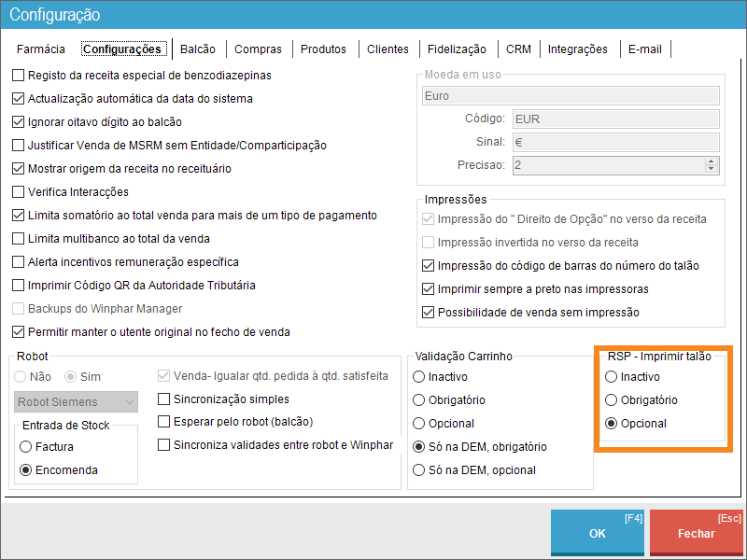The image size is (747, 560).
Task: Open the Balcão tab
Action: click(x=197, y=49)
